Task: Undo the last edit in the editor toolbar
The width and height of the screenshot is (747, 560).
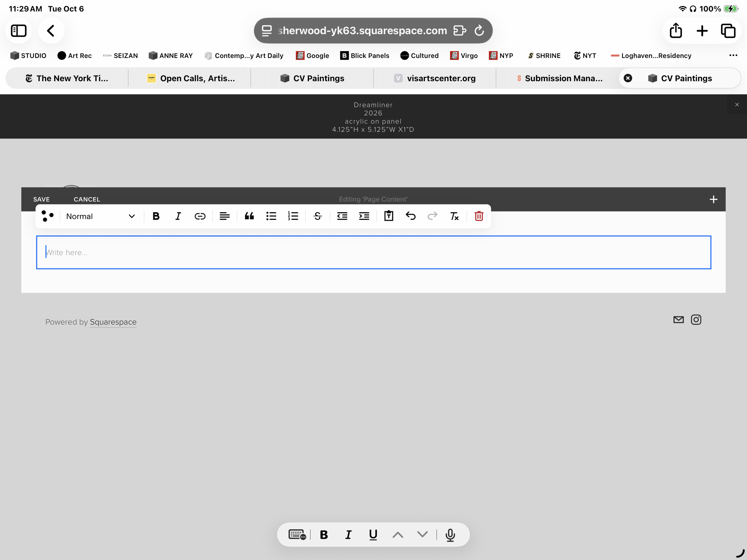Action: coord(410,216)
